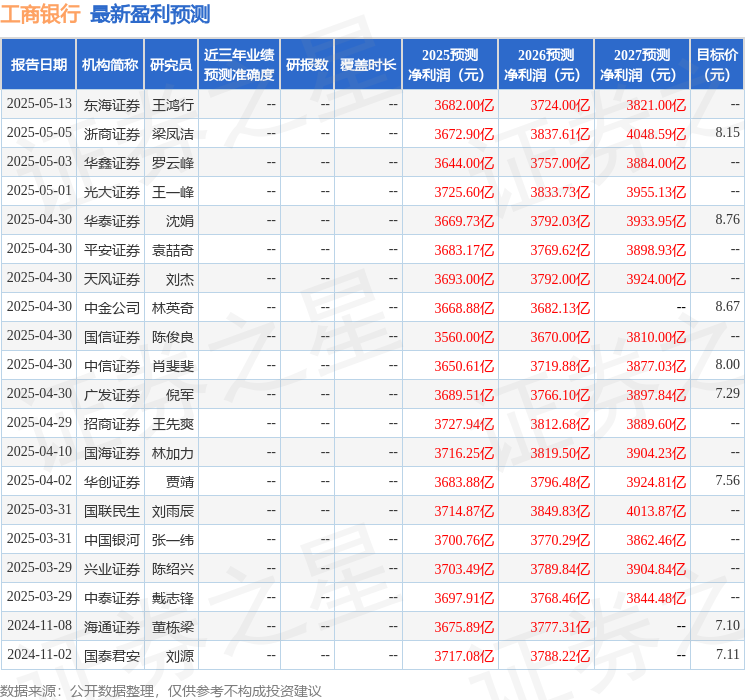Click target price 7.29
This screenshot has height=700, width=745.
coord(727,393)
